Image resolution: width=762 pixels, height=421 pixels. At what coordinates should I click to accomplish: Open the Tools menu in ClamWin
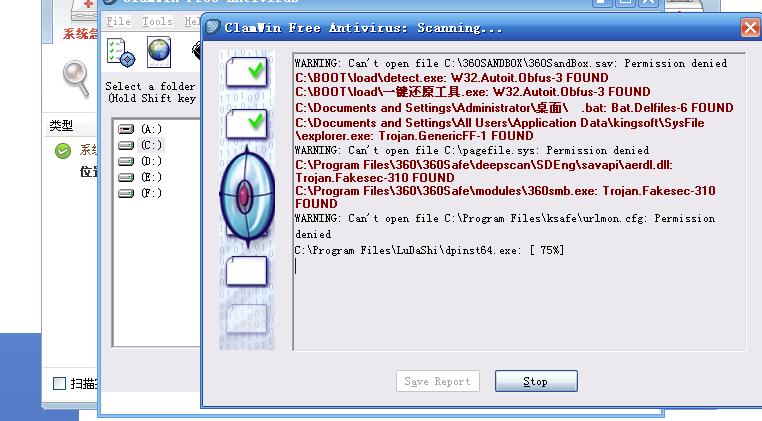[x=157, y=21]
